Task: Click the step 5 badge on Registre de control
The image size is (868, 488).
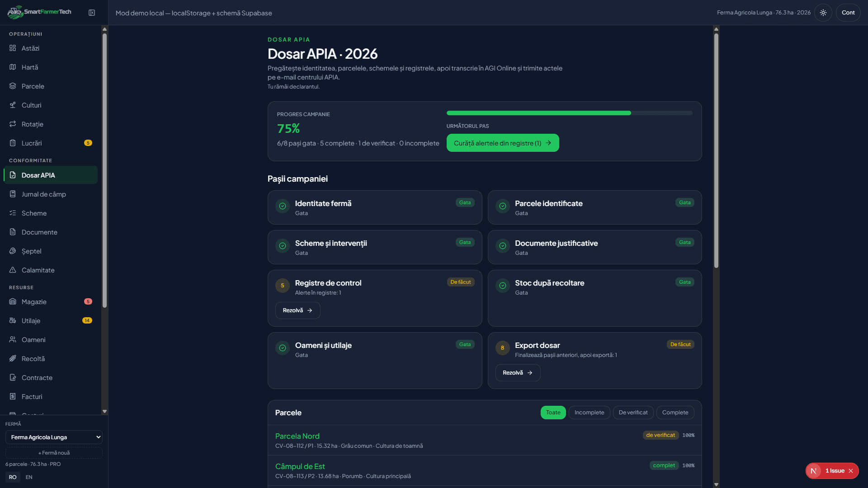Action: point(283,286)
